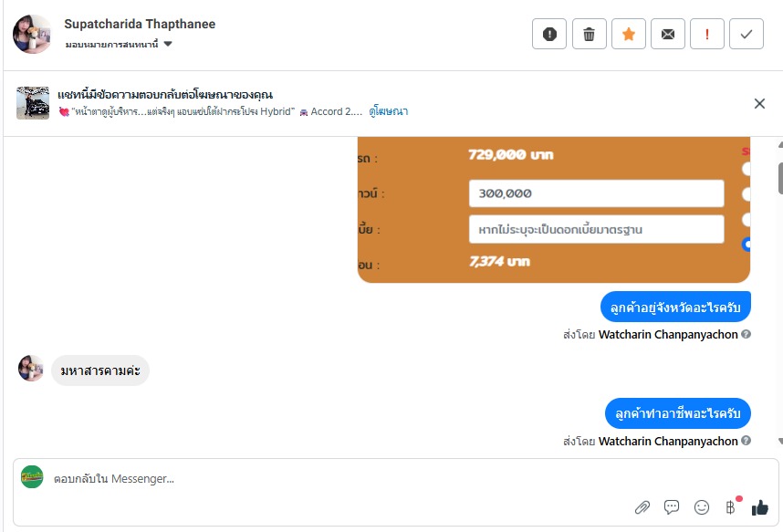Click the red exclamation mark icon
Image resolution: width=783 pixels, height=532 pixels.
click(x=707, y=35)
